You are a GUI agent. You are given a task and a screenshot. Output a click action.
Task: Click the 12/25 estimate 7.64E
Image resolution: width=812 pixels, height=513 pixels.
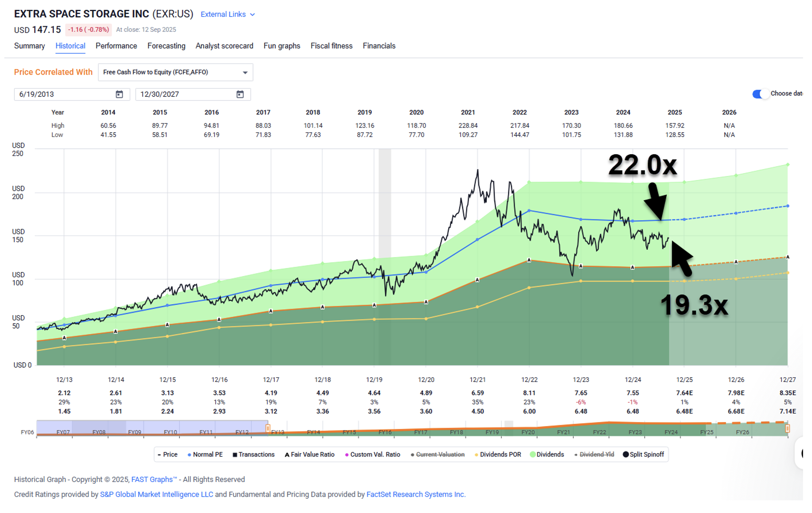point(684,393)
